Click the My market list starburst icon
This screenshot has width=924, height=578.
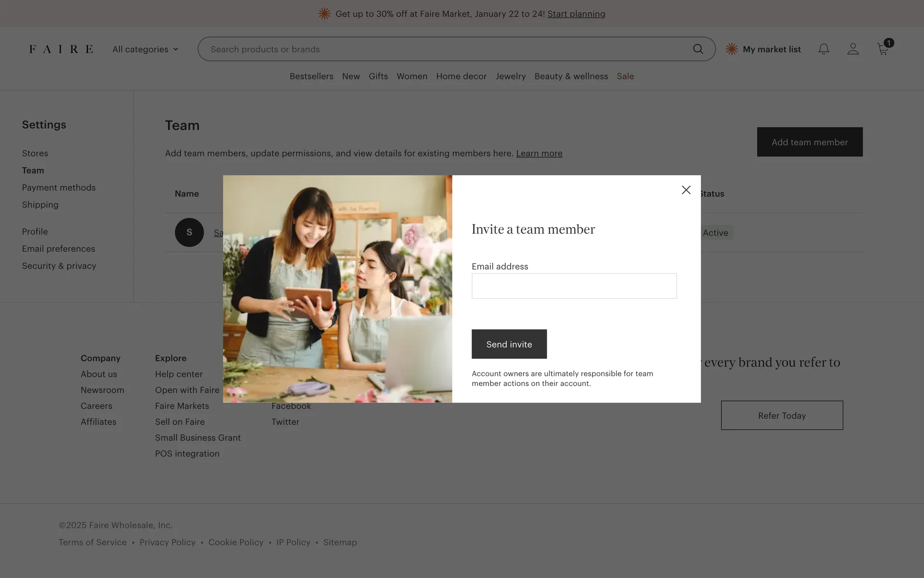731,49
